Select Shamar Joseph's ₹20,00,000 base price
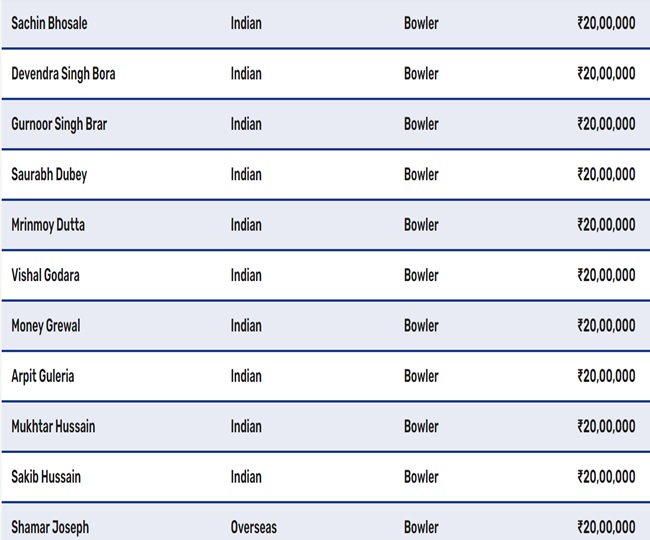The image size is (650, 540). click(x=606, y=527)
